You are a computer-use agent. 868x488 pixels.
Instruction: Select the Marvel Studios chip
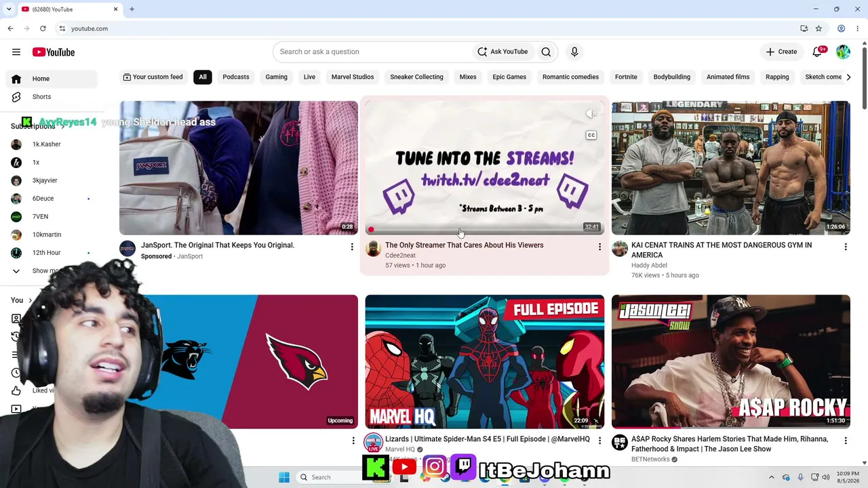(x=353, y=77)
